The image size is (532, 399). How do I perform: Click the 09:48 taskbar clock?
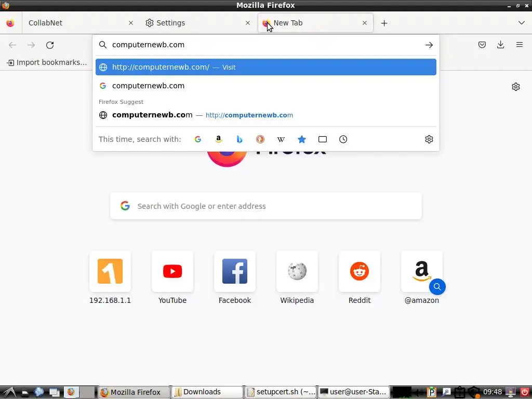click(x=493, y=392)
